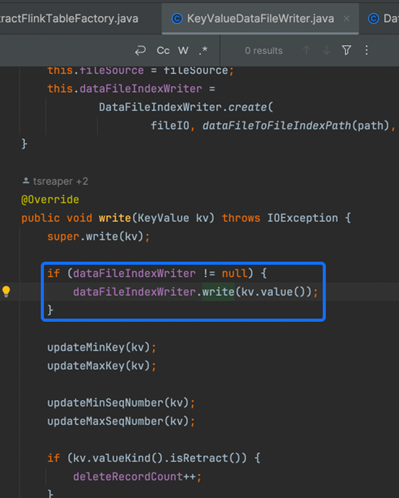Go to previous search occurrence arrow
The height and width of the screenshot is (498, 399).
tap(306, 51)
